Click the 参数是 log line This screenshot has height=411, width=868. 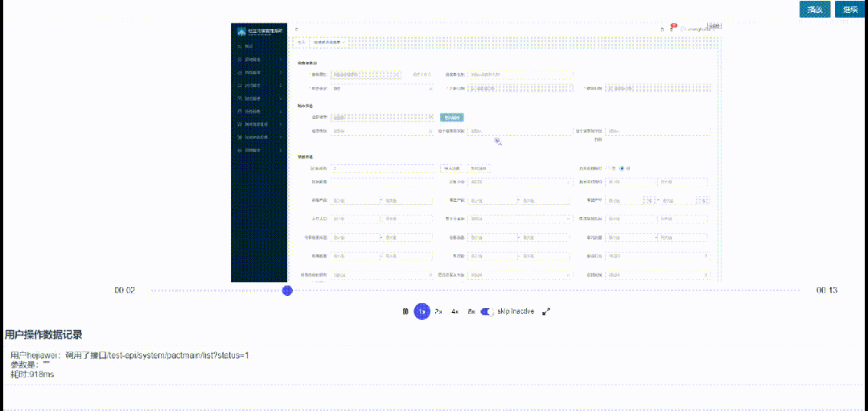31,364
